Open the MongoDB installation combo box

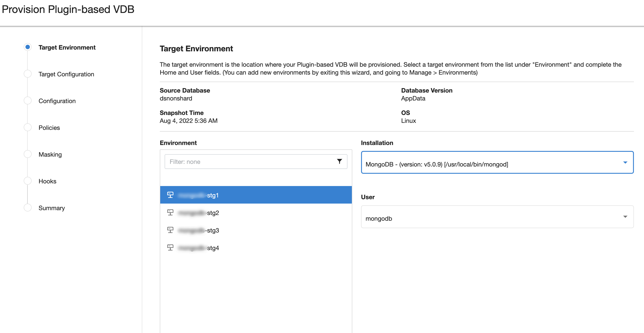490,164
